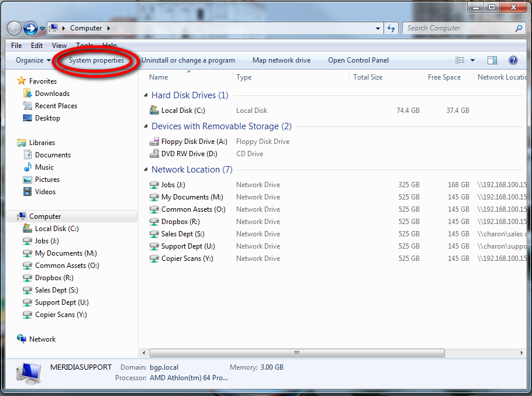Click Map network drive
Screen dimensions: 532x396
tap(281, 60)
